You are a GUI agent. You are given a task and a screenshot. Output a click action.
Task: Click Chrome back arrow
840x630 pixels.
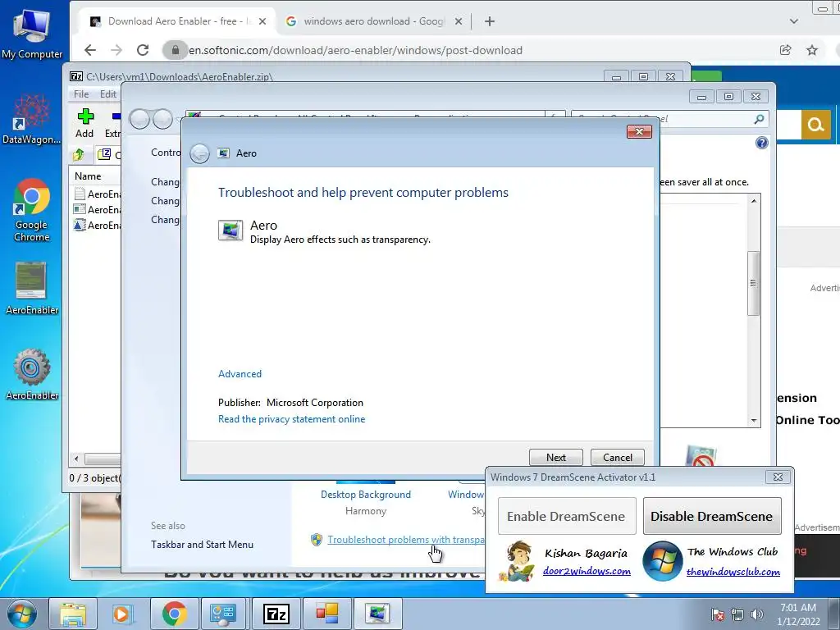[x=90, y=50]
